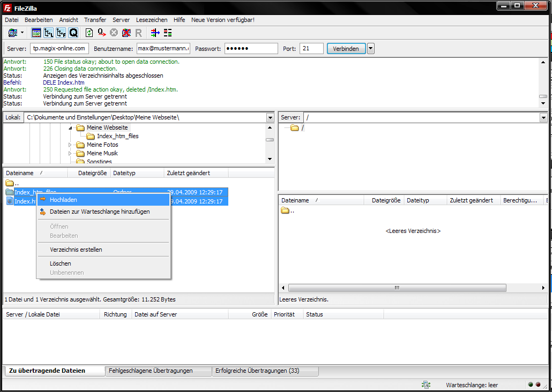Click the Port input field
The image size is (552, 392).
coord(311,49)
